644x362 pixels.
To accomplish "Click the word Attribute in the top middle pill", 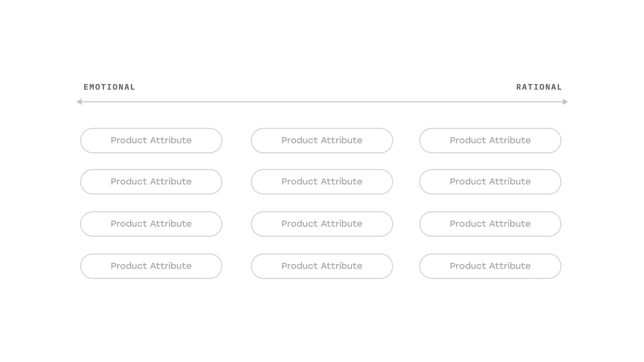I will 341,141.
